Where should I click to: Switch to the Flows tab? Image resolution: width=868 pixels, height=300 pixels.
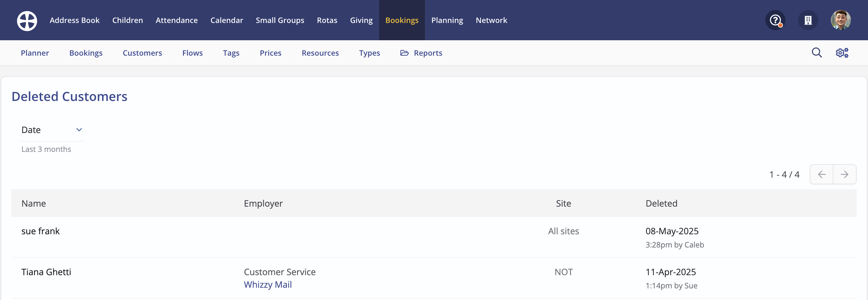192,53
